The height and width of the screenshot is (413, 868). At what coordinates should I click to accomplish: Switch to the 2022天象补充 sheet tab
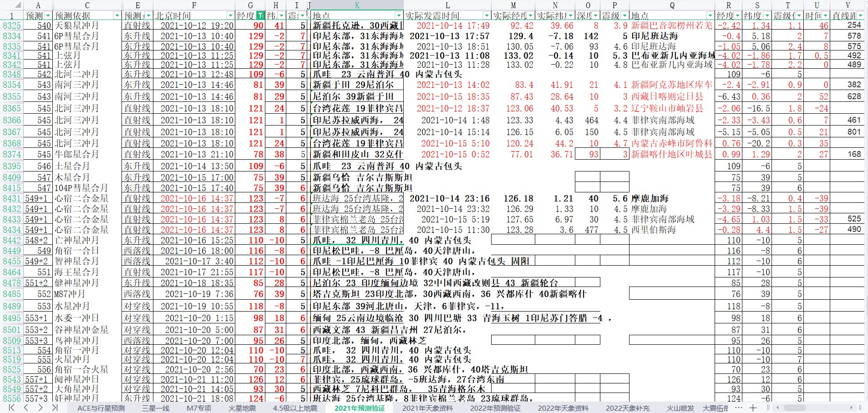[x=628, y=408]
